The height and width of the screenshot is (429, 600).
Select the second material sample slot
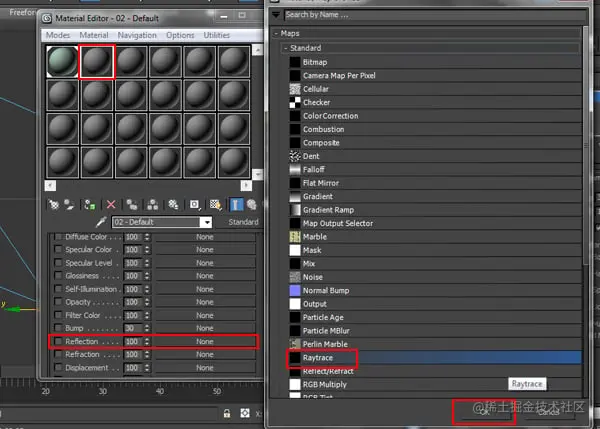coord(96,62)
